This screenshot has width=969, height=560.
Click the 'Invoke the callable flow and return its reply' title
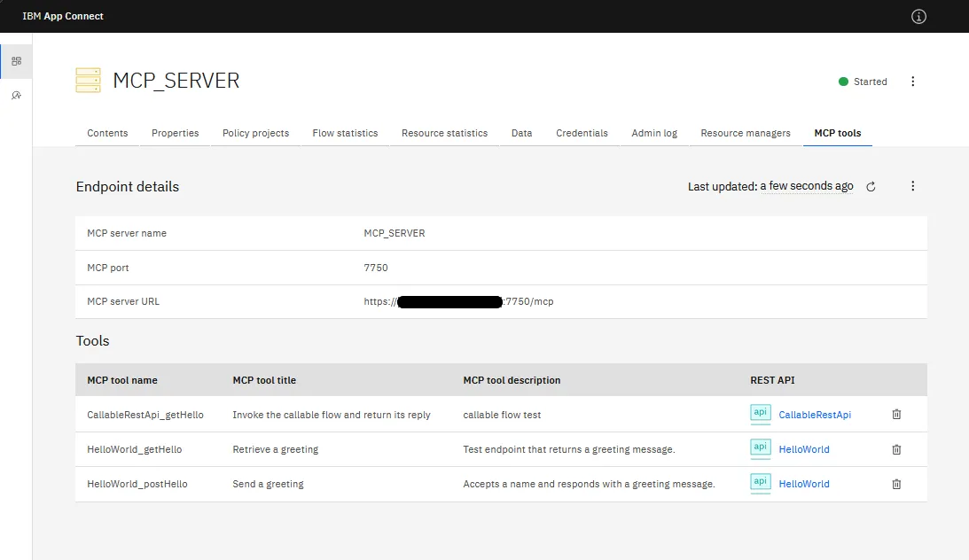pyautogui.click(x=332, y=415)
